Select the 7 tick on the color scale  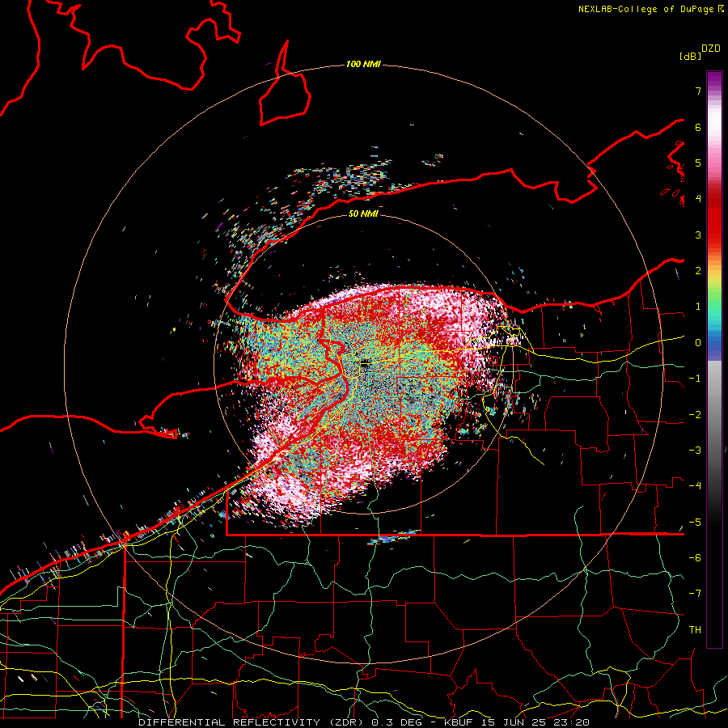pyautogui.click(x=698, y=91)
